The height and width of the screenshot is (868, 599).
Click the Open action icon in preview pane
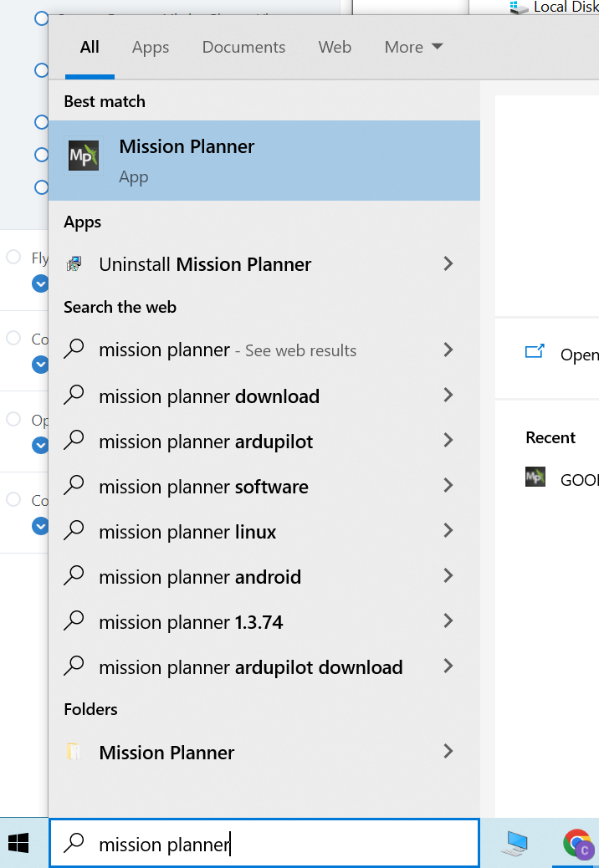point(535,351)
